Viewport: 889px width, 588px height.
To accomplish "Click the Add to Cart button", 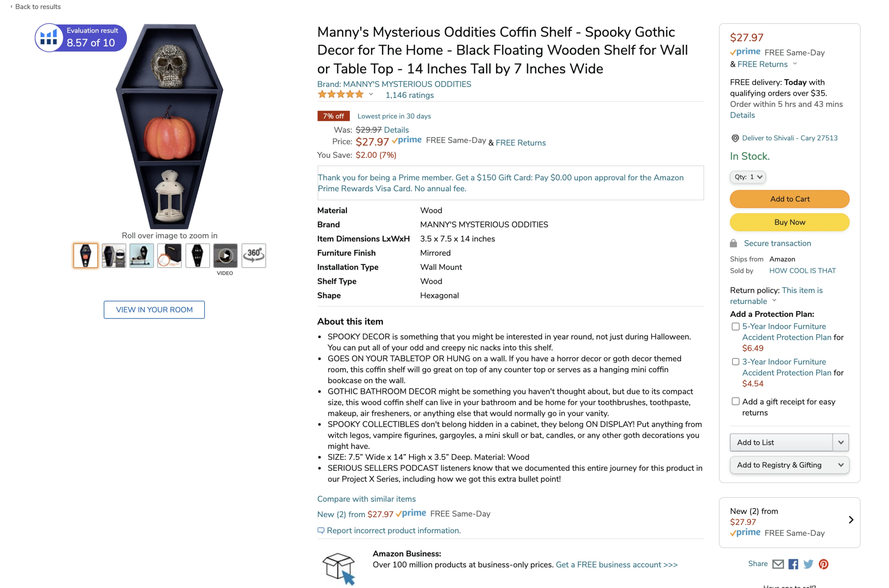I will 789,199.
